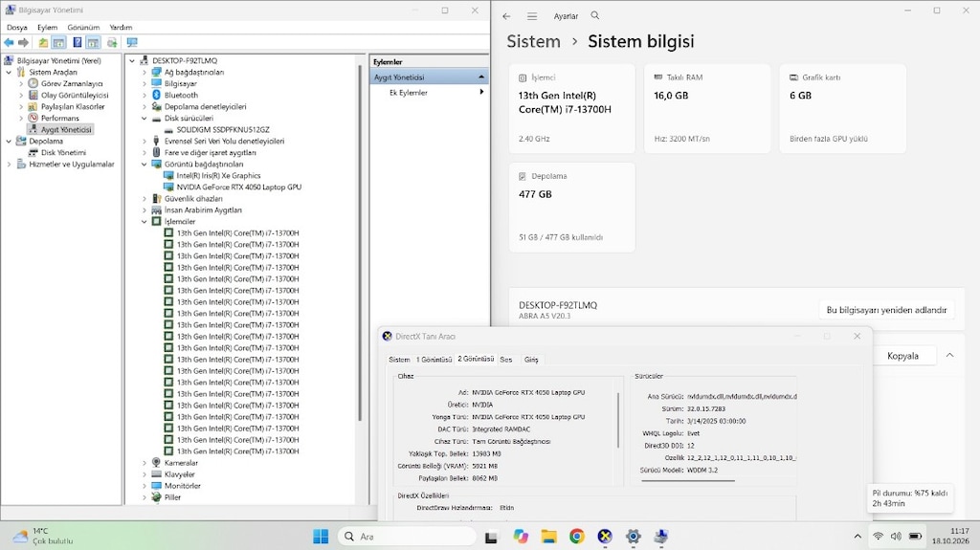Collapse the Aygıt Yöneticisi actions header

(x=481, y=77)
